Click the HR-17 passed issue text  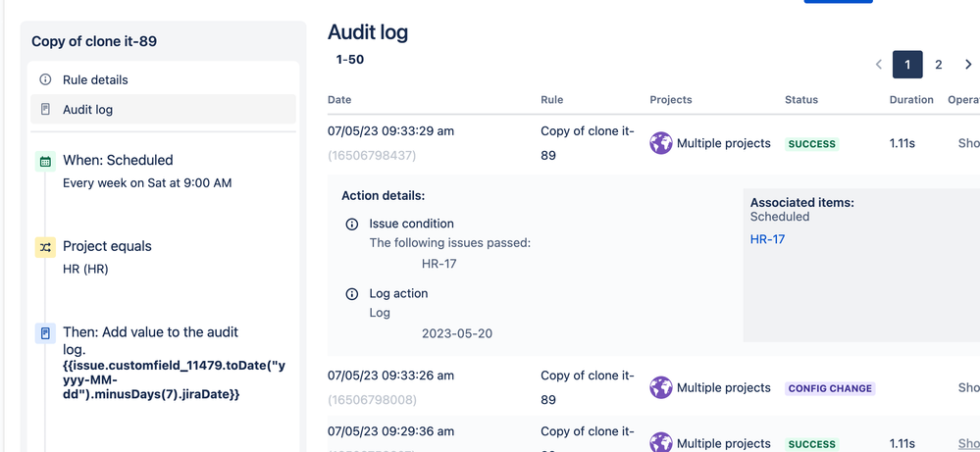click(x=438, y=264)
